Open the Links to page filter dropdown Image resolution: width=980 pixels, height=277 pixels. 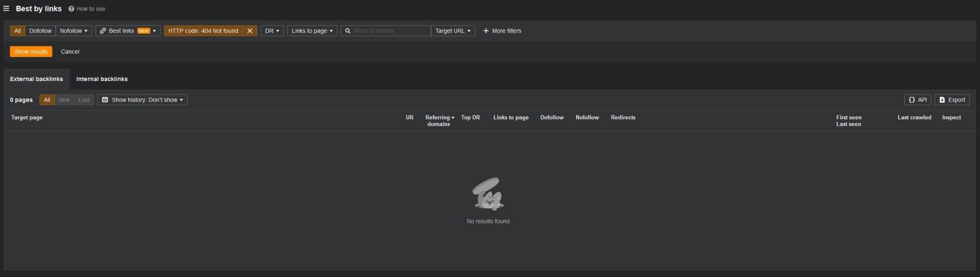pos(312,31)
